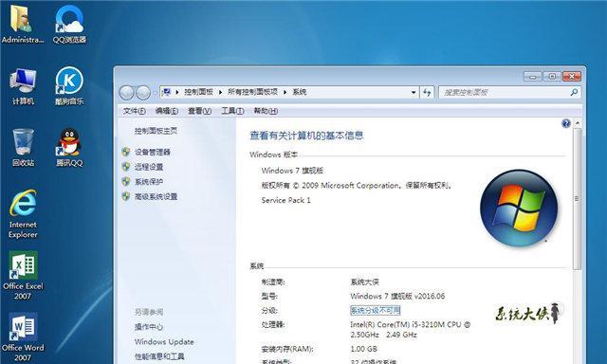This screenshot has height=364, width=607.
Task: Launch Office Word 2007 shortcut
Action: tap(23, 337)
